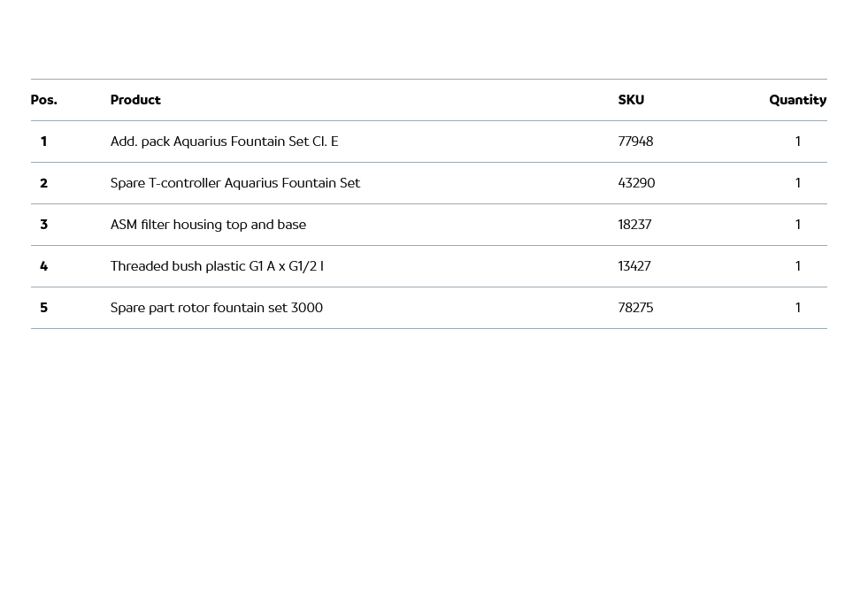Click quantity value for rotor fountain set row
The width and height of the screenshot is (868, 605).
click(797, 308)
